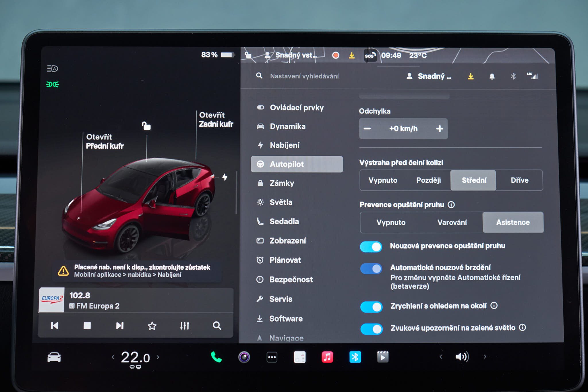Image resolution: width=588 pixels, height=392 pixels.
Task: Tap the SOS icon in status bar
Action: 370,55
